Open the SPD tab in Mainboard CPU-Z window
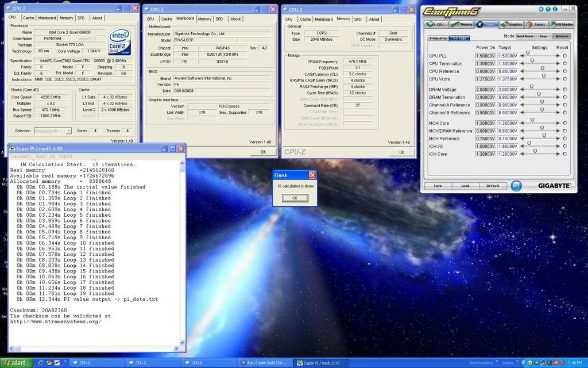Image resolution: width=588 pixels, height=368 pixels. pyautogui.click(x=219, y=19)
